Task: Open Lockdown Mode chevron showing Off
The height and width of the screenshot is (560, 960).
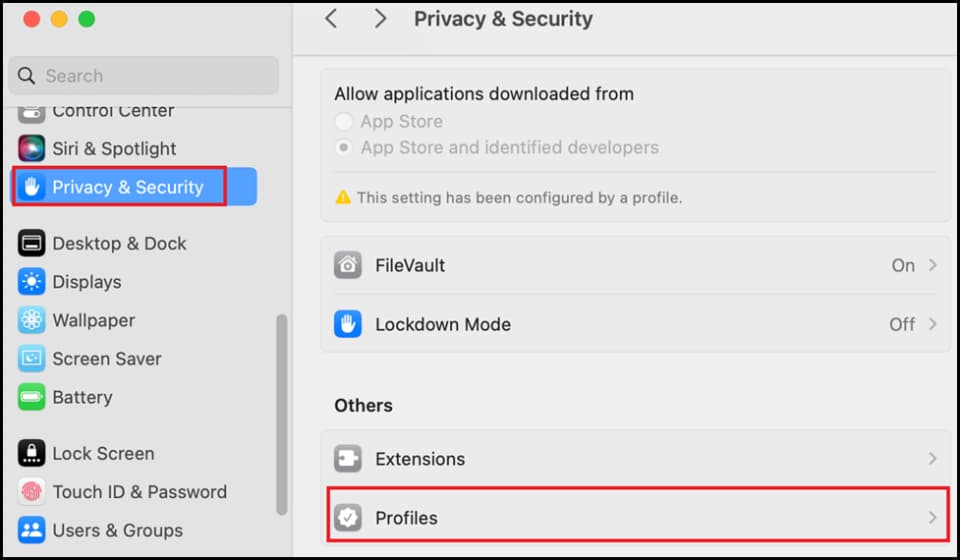Action: pyautogui.click(x=932, y=324)
